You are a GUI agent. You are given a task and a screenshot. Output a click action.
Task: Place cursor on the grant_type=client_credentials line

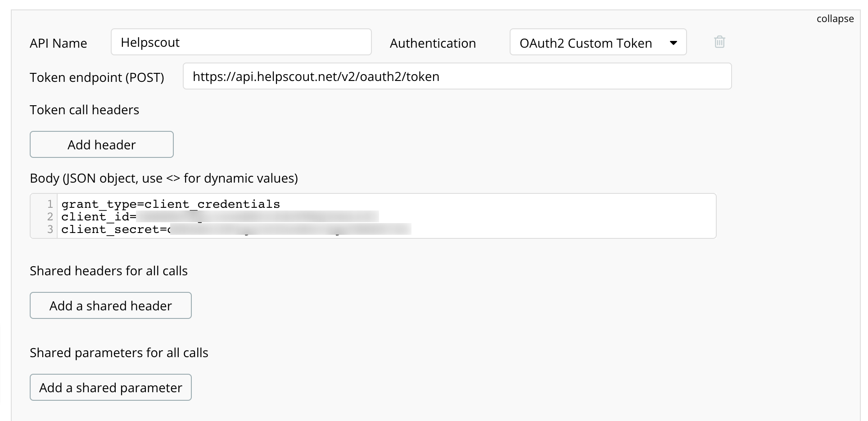click(171, 204)
